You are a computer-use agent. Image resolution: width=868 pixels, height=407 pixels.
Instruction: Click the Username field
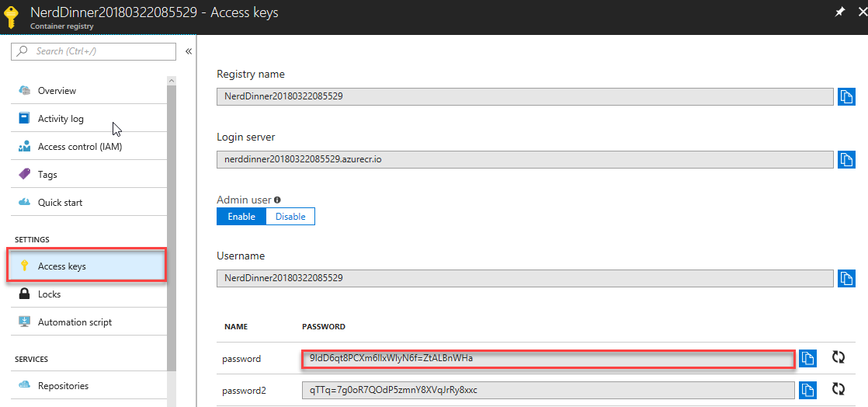[525, 279]
